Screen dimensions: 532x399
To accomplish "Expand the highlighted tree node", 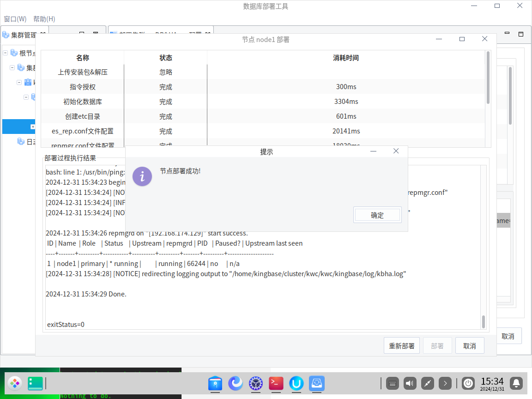I will pos(33,127).
